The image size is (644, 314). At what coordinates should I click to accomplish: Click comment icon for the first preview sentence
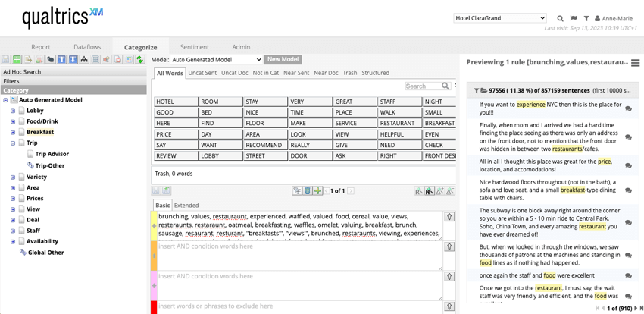(x=628, y=108)
